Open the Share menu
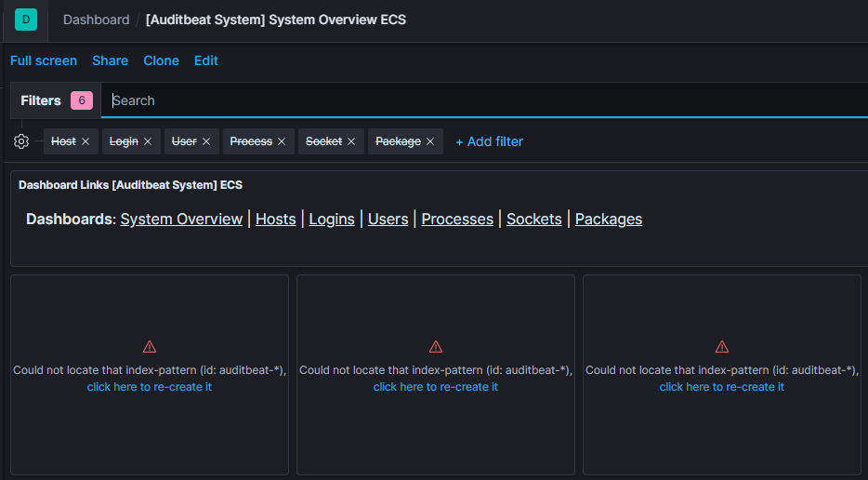 click(x=110, y=60)
